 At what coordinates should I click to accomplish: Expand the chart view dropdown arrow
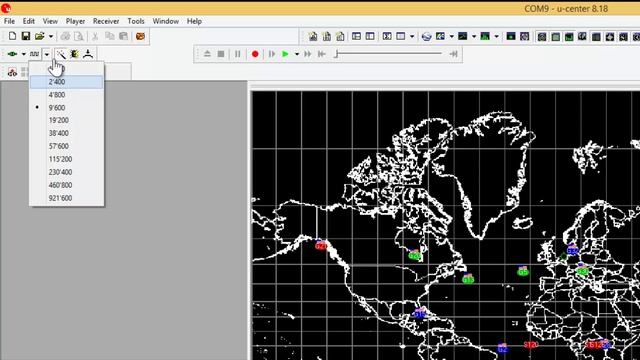[474, 37]
